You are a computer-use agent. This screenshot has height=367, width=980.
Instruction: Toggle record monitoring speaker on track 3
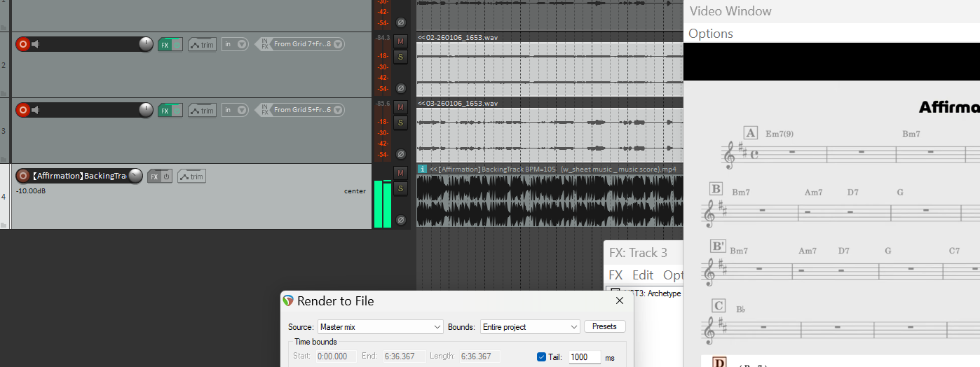35,110
